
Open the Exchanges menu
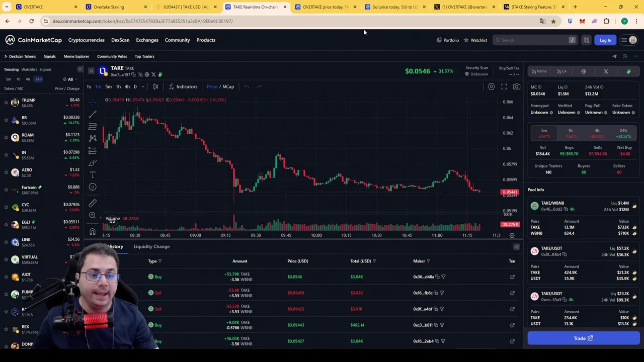147,40
